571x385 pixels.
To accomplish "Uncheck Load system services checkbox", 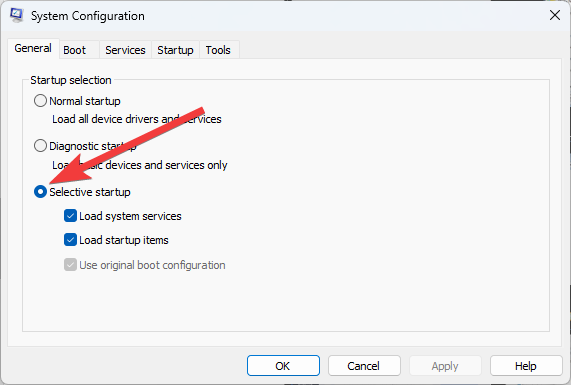I will coord(70,216).
